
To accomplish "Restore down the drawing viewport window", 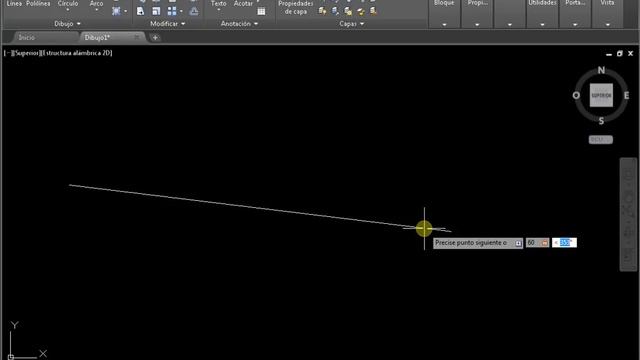I will pyautogui.click(x=620, y=53).
